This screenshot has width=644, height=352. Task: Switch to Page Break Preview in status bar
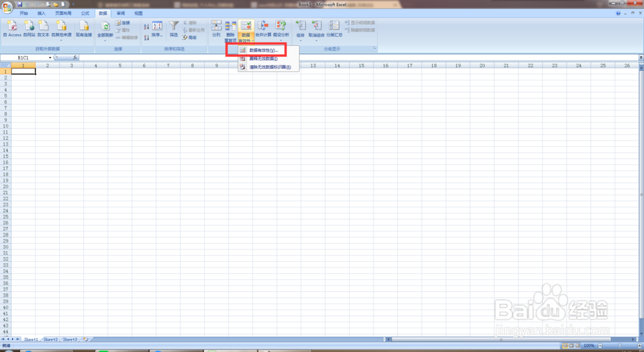[x=578, y=346]
